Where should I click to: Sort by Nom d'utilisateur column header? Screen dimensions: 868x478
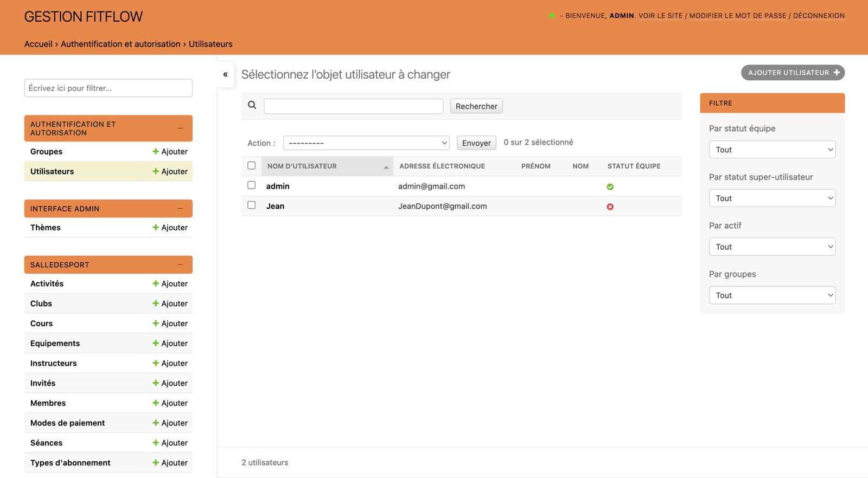pos(302,166)
